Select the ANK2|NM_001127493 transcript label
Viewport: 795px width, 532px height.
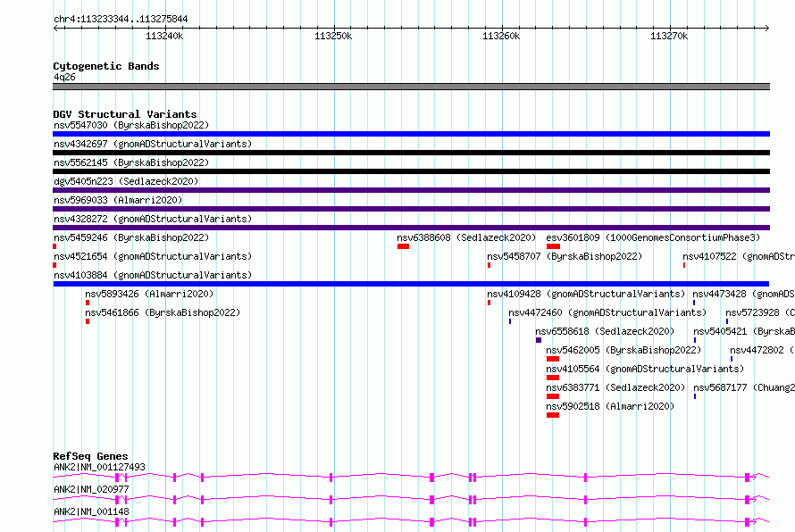pos(99,467)
